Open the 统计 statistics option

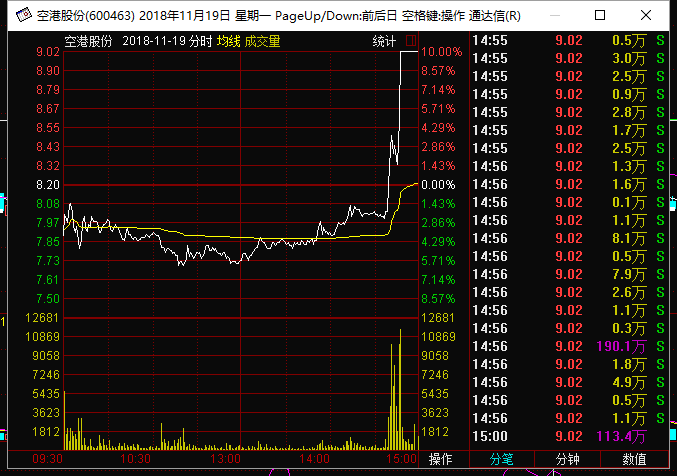coord(384,41)
